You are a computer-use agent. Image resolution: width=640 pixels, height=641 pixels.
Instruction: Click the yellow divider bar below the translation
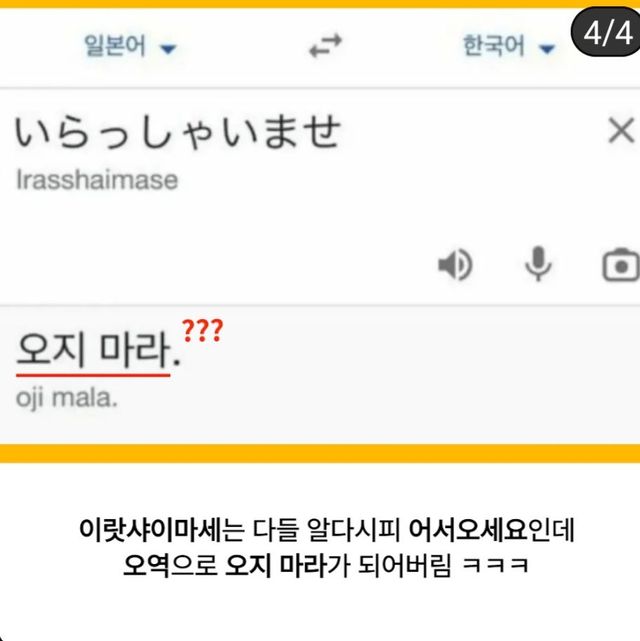(320, 453)
